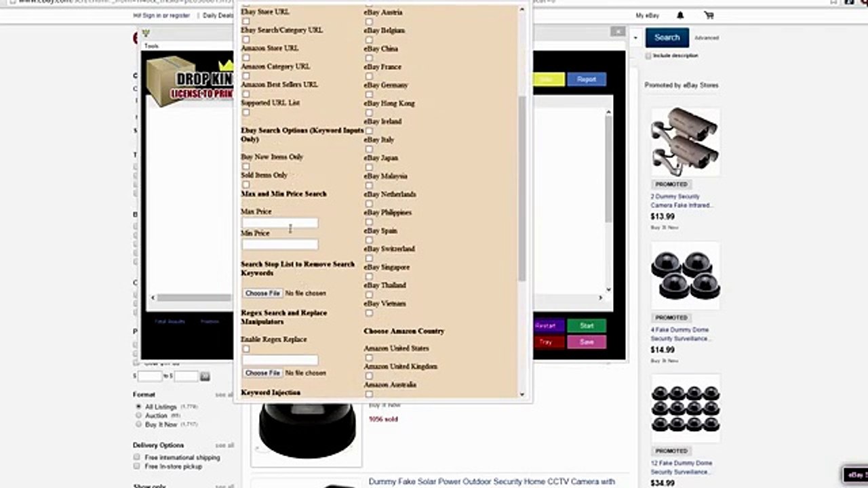Open the eBay shopping cart icon
This screenshot has height=488, width=868.
[x=709, y=15]
